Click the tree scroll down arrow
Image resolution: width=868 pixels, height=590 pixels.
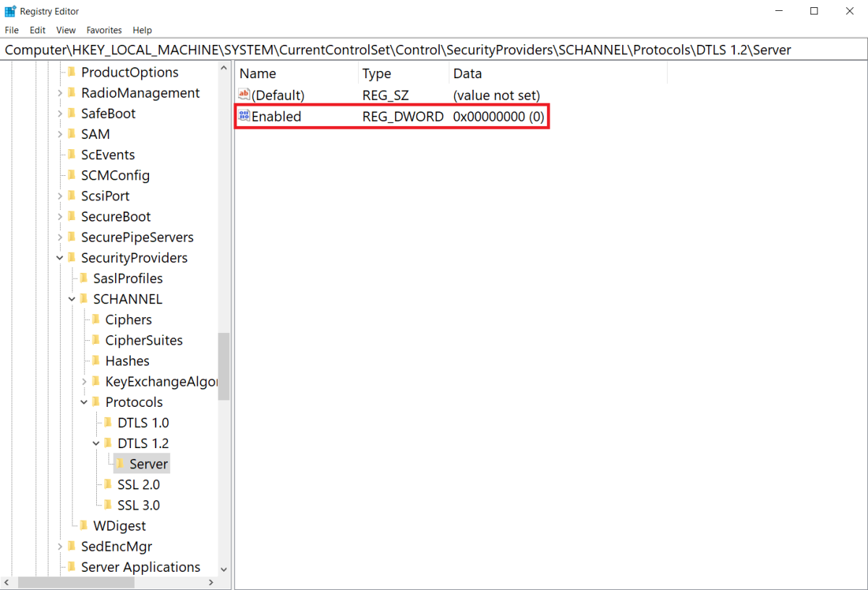click(224, 570)
